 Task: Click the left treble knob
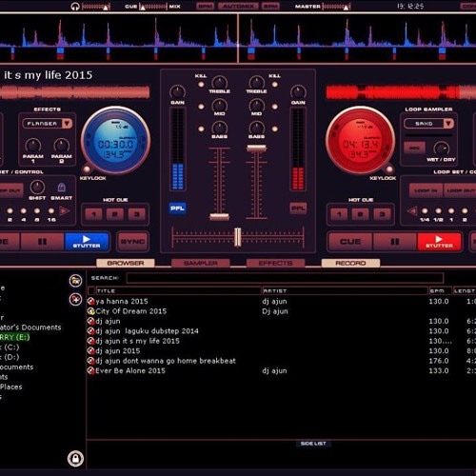point(219,82)
